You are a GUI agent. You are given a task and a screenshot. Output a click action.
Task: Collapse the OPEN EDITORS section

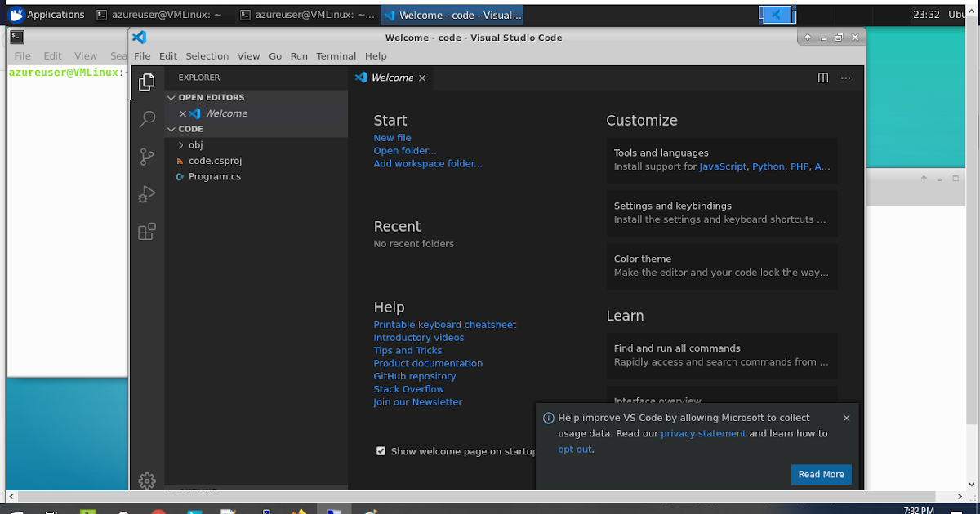(171, 97)
